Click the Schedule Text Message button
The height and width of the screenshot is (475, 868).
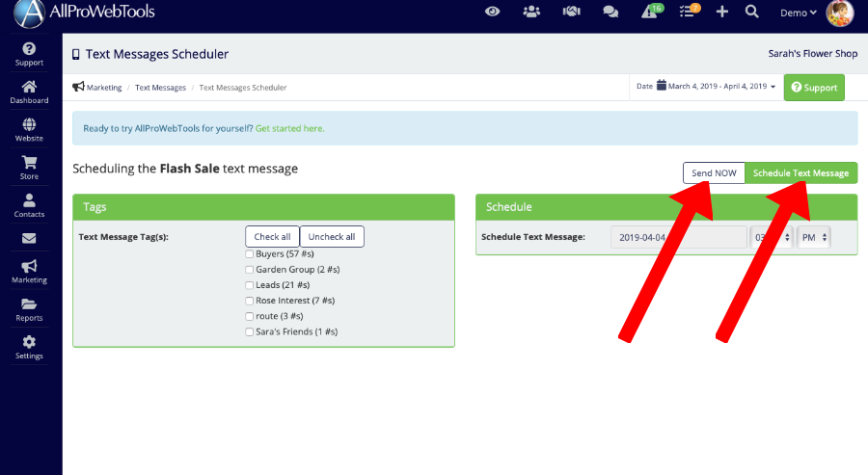click(801, 173)
